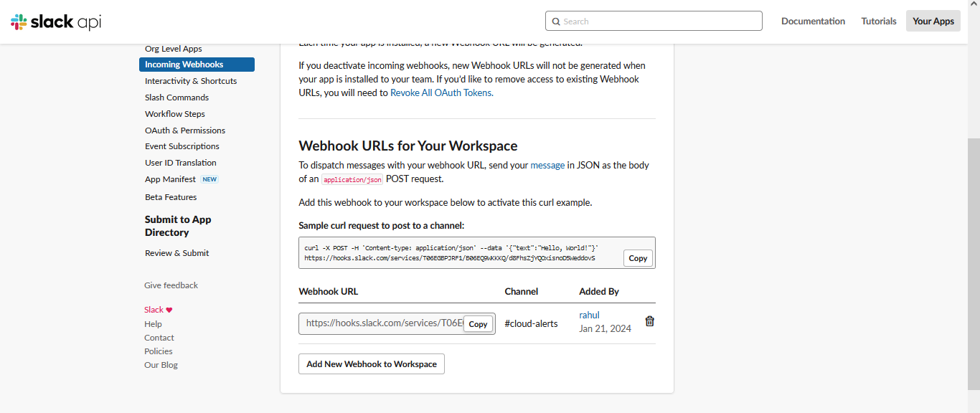Select OAuth & Permissions in the sidebar

pos(184,130)
